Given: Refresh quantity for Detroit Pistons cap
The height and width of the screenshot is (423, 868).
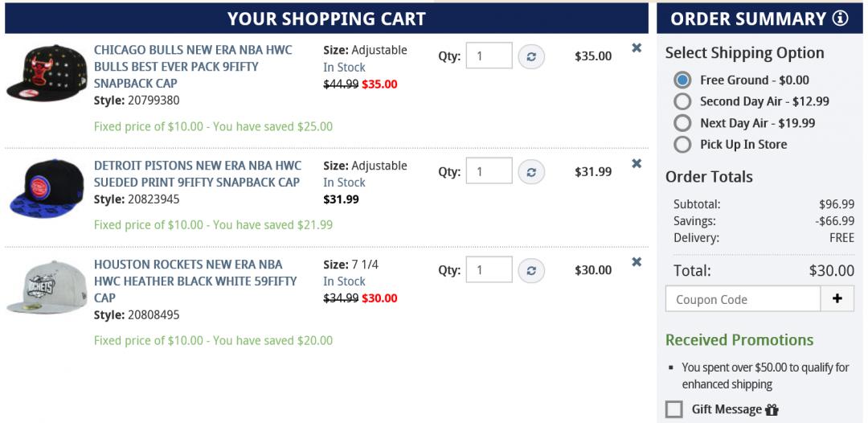Looking at the screenshot, I should point(531,171).
